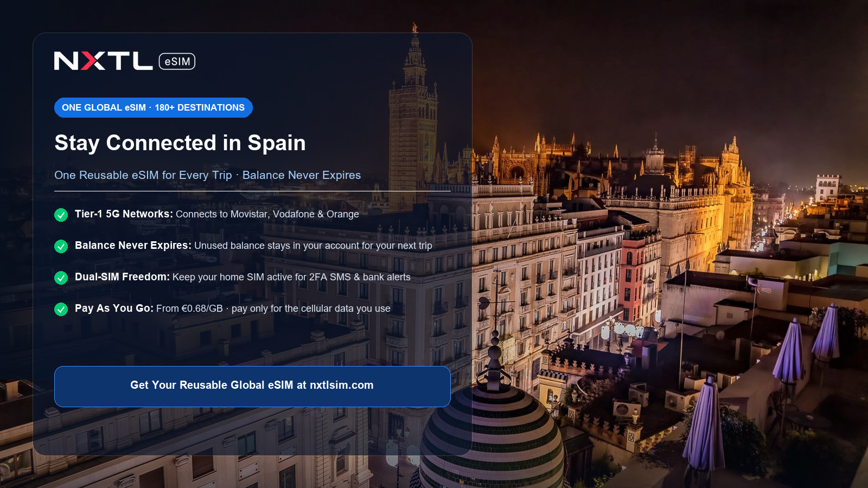Viewport: 868px width, 488px height.
Task: Click the eSIM badge beside the logo
Action: click(x=177, y=61)
